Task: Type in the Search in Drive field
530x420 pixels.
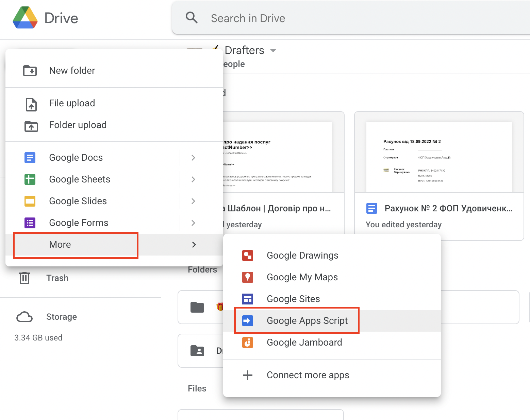Action: tap(340, 18)
